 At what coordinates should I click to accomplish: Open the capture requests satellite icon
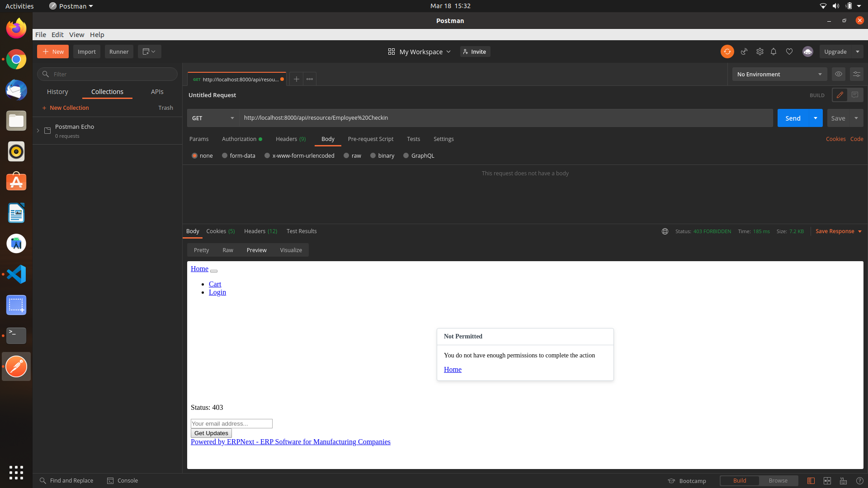pyautogui.click(x=744, y=52)
